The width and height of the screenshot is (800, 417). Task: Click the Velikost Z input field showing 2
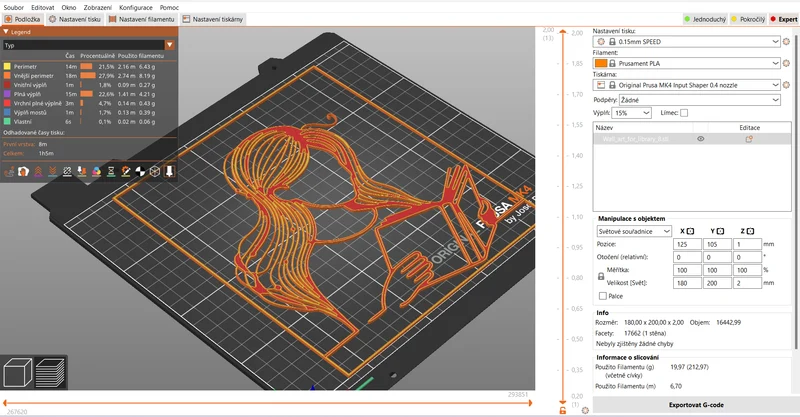coord(747,283)
